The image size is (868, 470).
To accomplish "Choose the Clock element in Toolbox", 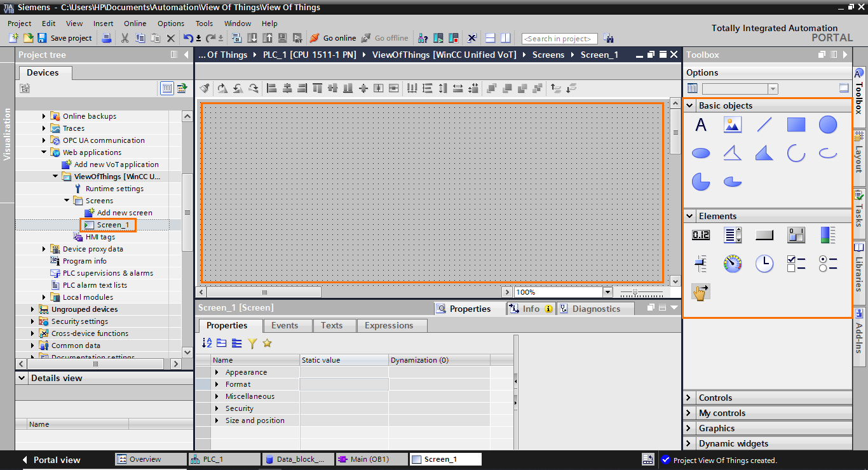I will (x=764, y=263).
